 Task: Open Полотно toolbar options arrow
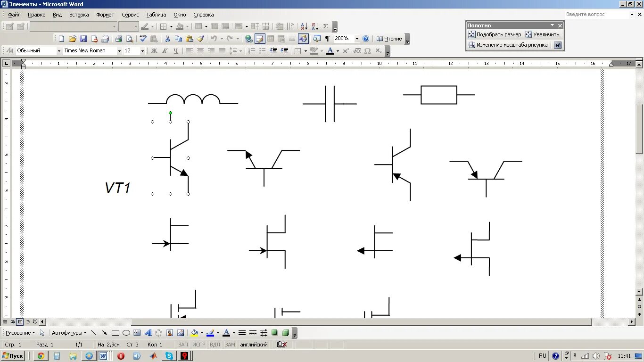[552, 25]
